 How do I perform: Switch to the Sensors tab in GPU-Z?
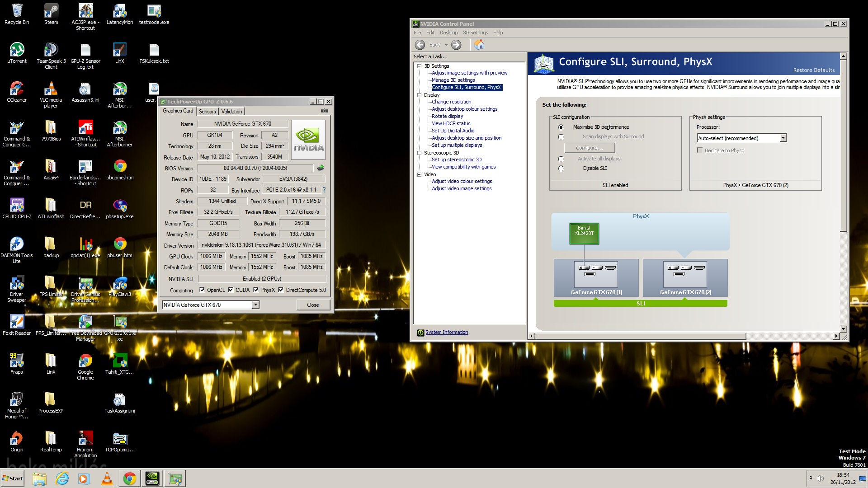click(x=207, y=112)
